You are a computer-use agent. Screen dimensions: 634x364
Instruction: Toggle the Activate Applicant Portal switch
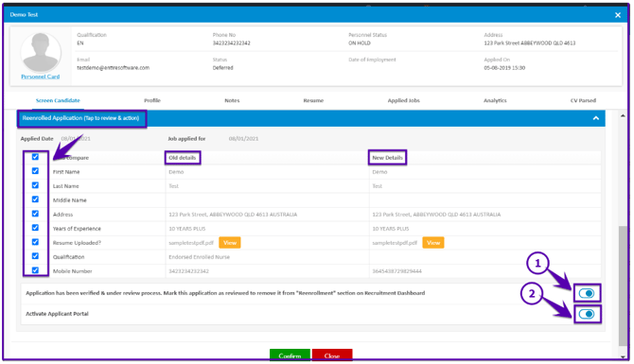coord(587,314)
